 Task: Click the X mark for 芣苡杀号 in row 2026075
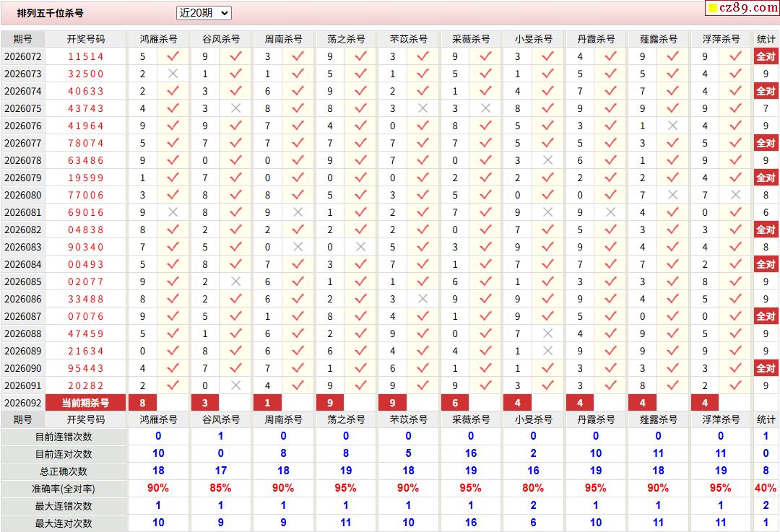click(422, 108)
